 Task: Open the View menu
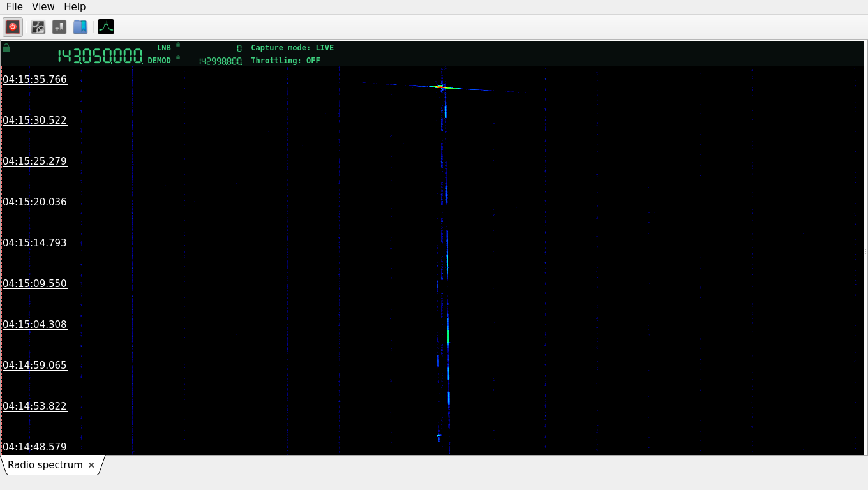click(x=43, y=6)
